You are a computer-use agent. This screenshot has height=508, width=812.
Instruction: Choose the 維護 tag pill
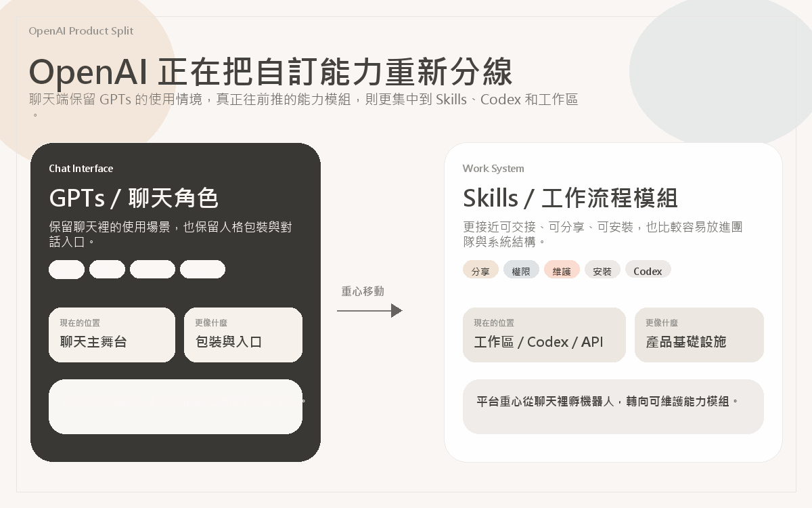(x=562, y=270)
